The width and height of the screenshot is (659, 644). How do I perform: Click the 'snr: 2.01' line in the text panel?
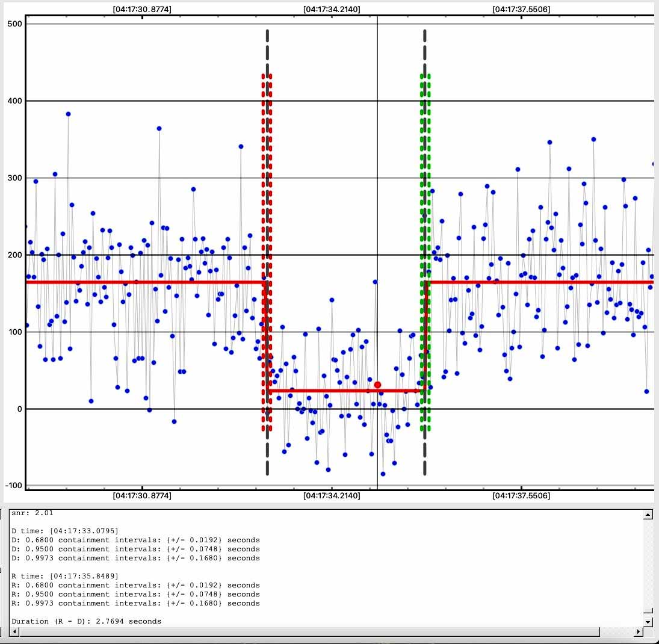click(32, 513)
